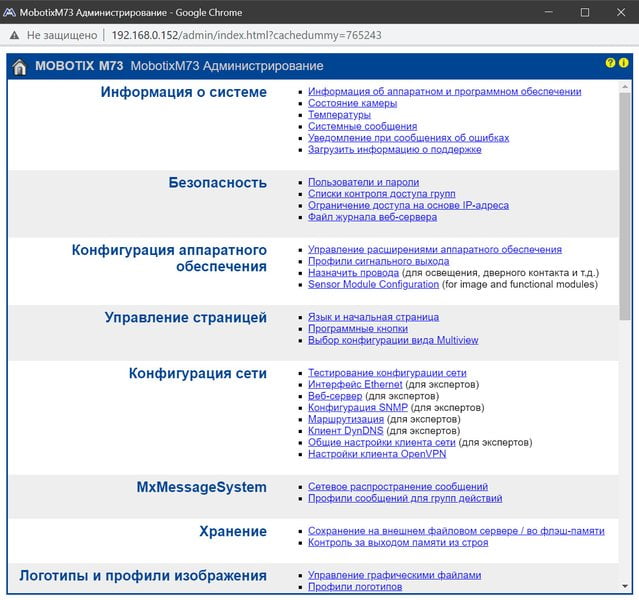This screenshot has height=600, width=639.
Task: Open the Состояние камеры link
Action: coord(353,103)
